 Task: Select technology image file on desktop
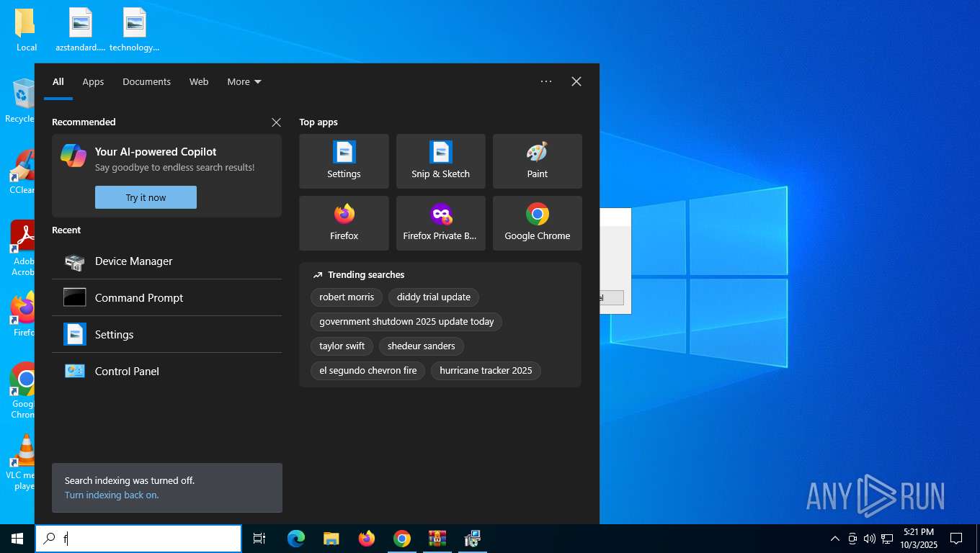[x=135, y=30]
